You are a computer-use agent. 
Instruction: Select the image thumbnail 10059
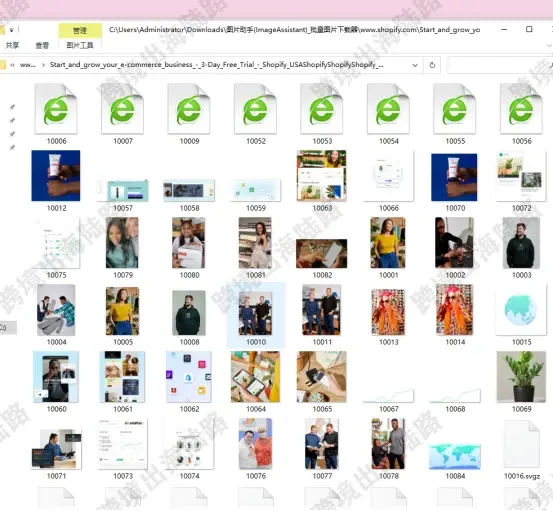[255, 190]
